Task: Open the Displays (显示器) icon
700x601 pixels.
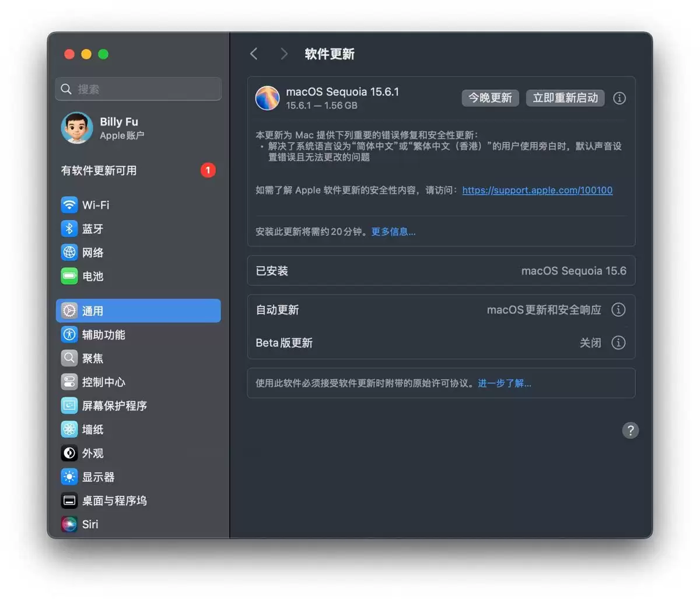Action: 69,477
